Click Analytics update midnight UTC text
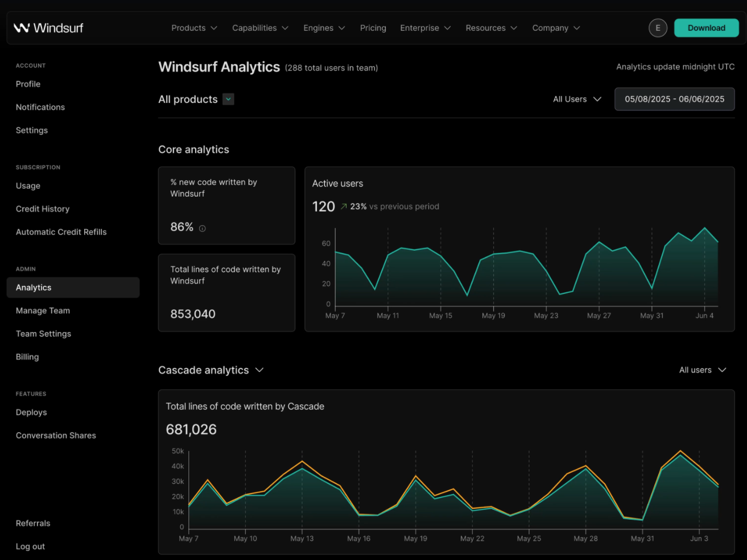Screen dimensions: 747x560 tap(675, 67)
